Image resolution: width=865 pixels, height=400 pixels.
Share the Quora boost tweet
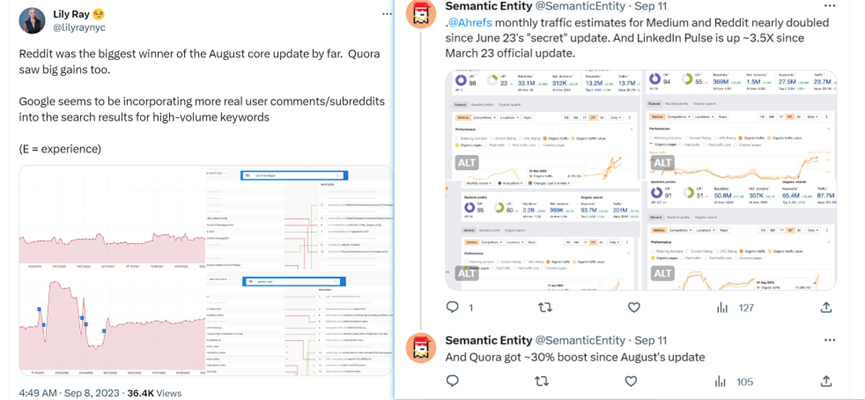[826, 381]
